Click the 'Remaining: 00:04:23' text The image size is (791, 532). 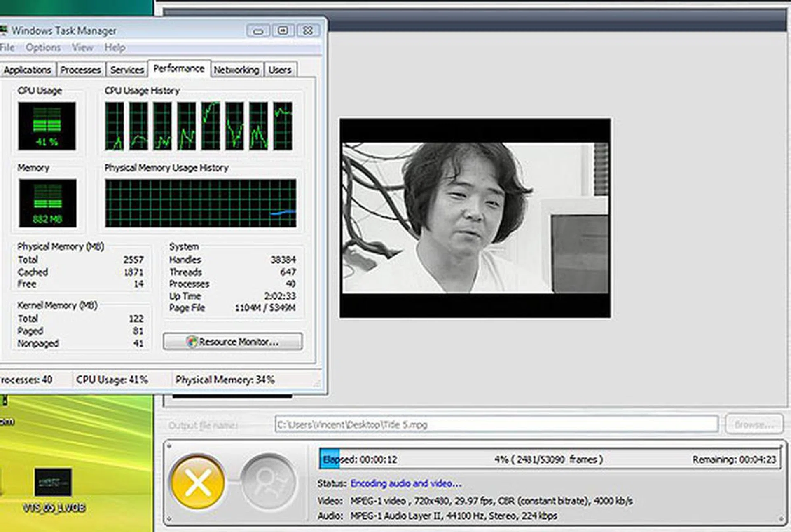pos(734,459)
